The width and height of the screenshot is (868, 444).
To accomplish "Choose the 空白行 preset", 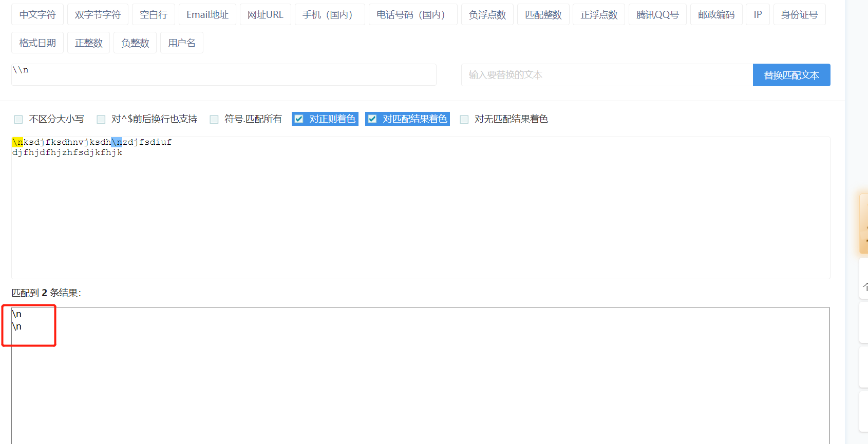I will point(154,14).
